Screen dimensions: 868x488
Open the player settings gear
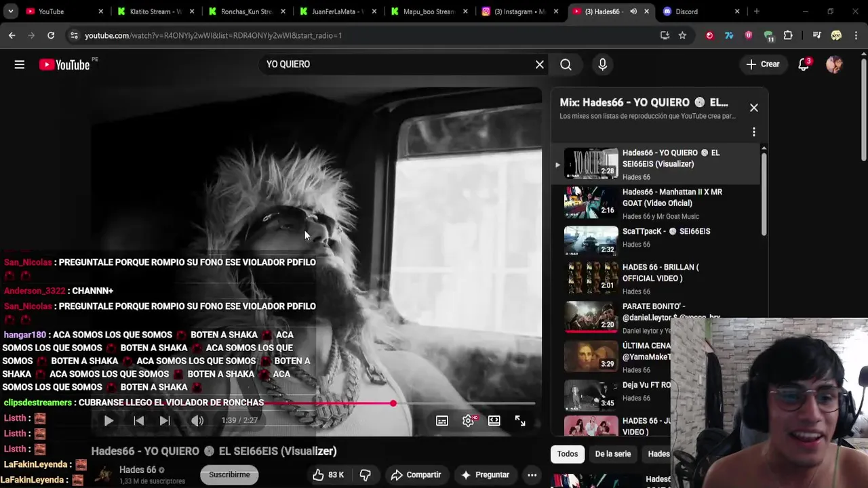(468, 421)
